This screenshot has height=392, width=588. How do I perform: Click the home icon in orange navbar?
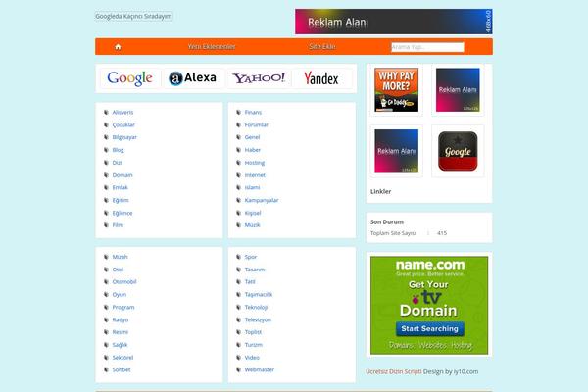pyautogui.click(x=118, y=47)
